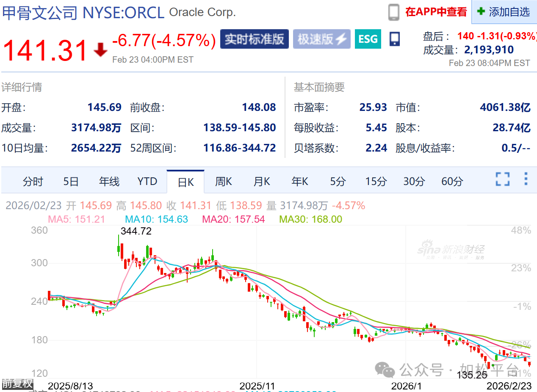Click the 甲骨文公司 NYSE:ORCL title
Screen dimensions: 537x392
(x=83, y=13)
